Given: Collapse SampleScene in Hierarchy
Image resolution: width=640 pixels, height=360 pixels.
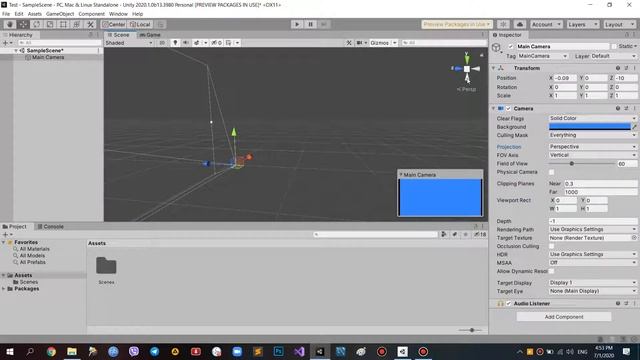Looking at the screenshot, I should tap(16, 51).
